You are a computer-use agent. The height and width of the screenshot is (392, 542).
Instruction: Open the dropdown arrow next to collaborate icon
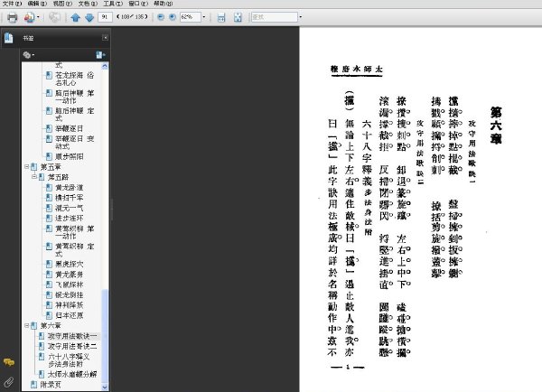[x=38, y=17]
